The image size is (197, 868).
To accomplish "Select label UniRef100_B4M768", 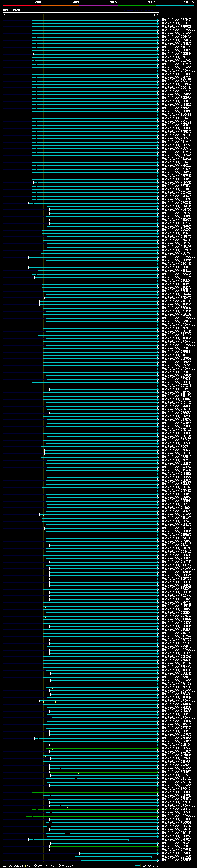I will [x=177, y=393].
